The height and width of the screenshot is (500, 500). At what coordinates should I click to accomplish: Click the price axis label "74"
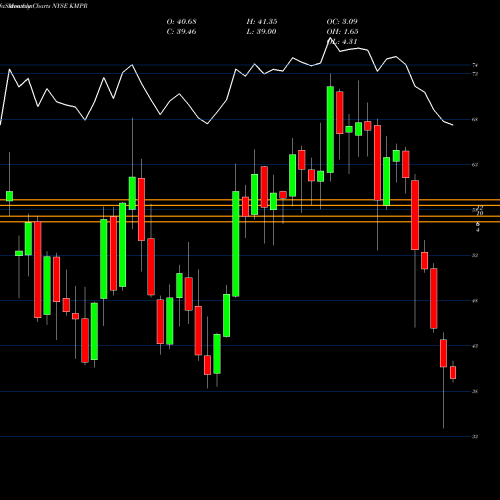coord(475,65)
